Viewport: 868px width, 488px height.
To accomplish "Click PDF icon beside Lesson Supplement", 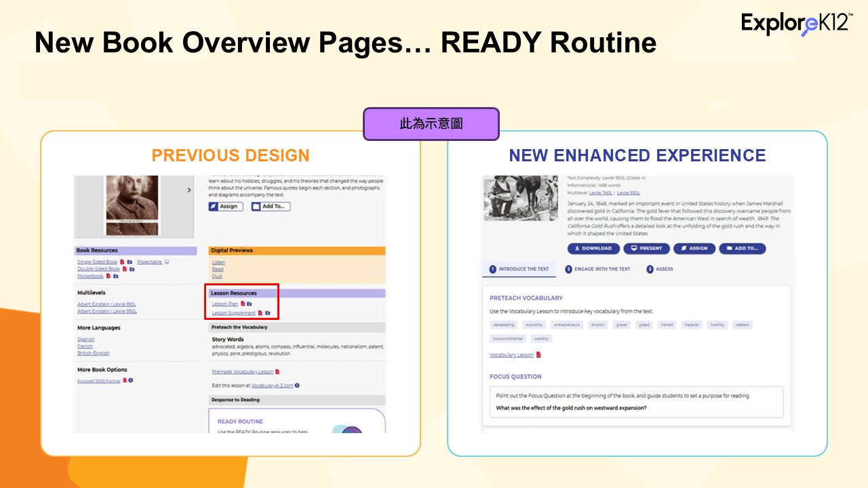I will click(x=260, y=312).
